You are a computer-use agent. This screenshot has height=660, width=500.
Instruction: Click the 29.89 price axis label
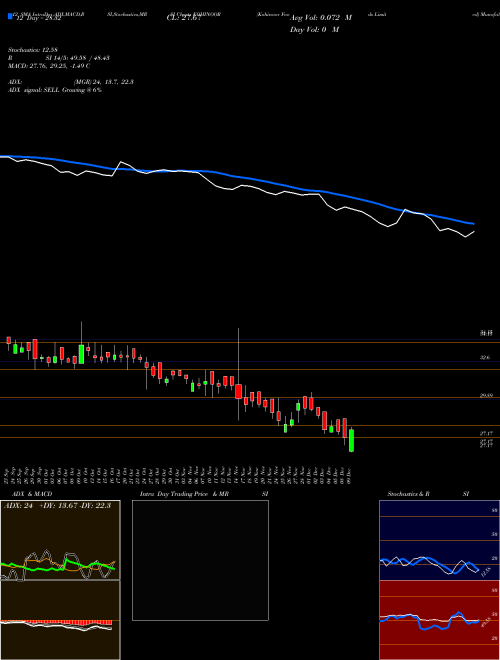487,396
